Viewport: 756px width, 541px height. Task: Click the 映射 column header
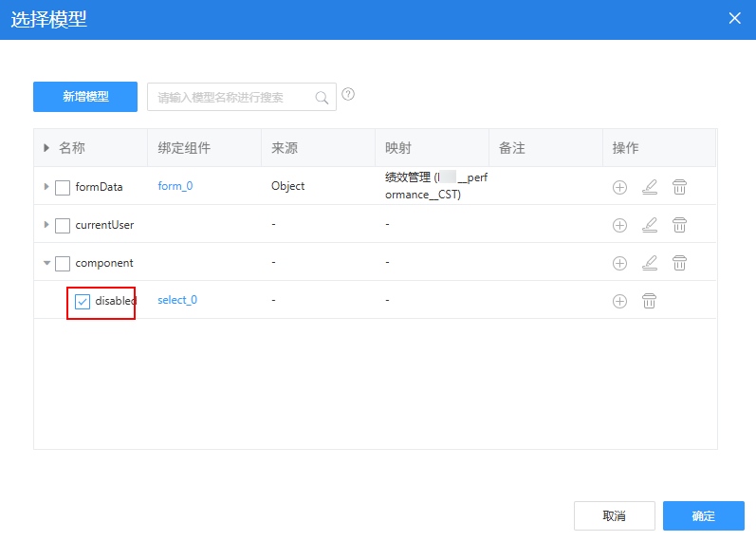point(432,148)
